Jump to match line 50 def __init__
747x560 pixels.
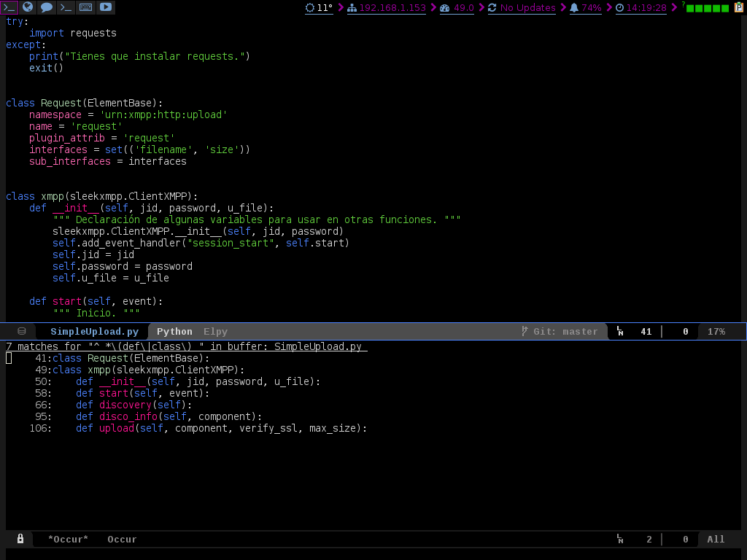[x=177, y=381]
